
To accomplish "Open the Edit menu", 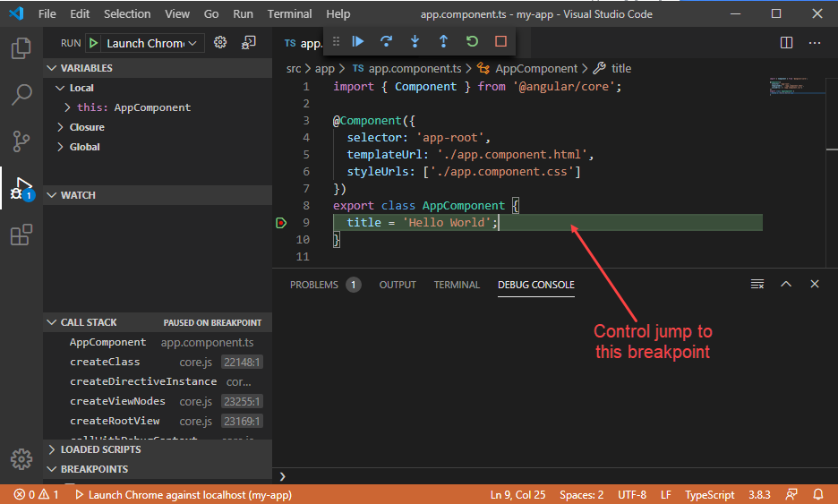I will pos(80,14).
